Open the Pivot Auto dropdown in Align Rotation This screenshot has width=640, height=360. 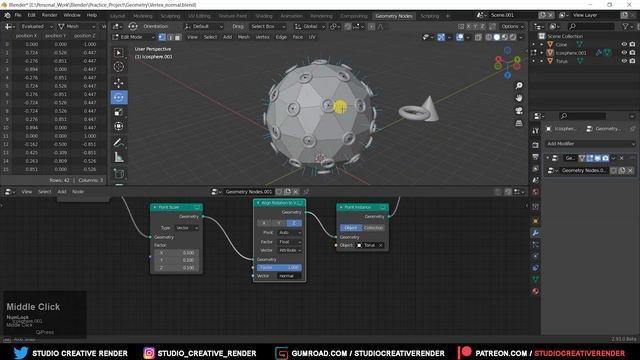[x=290, y=232]
